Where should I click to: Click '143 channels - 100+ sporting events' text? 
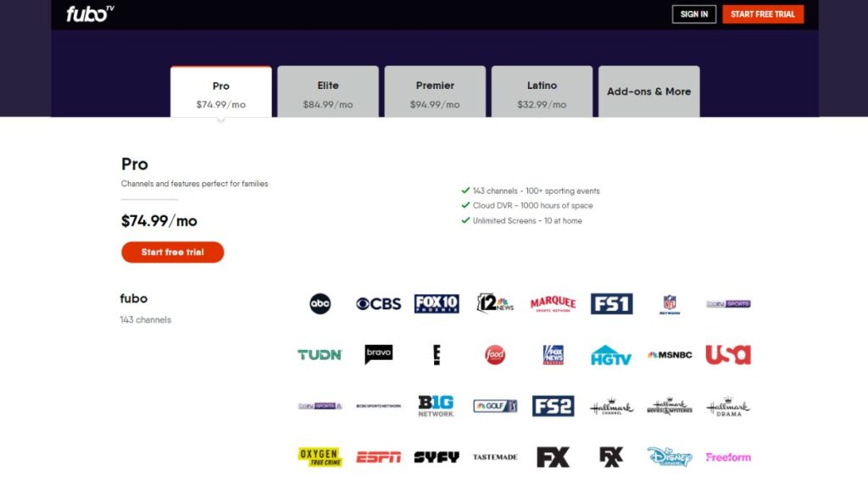(536, 191)
